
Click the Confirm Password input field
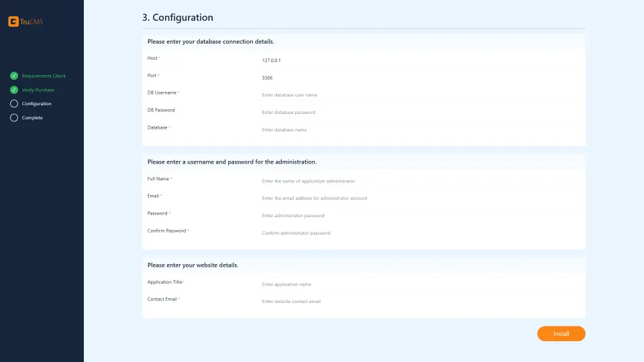(x=419, y=233)
